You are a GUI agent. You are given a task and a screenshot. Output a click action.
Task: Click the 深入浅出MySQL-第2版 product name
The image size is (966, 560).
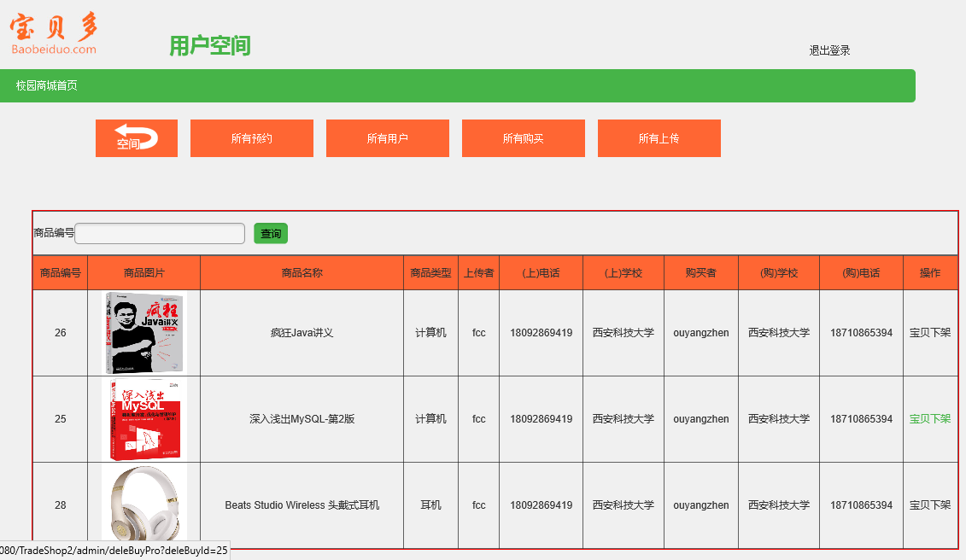[x=302, y=419]
